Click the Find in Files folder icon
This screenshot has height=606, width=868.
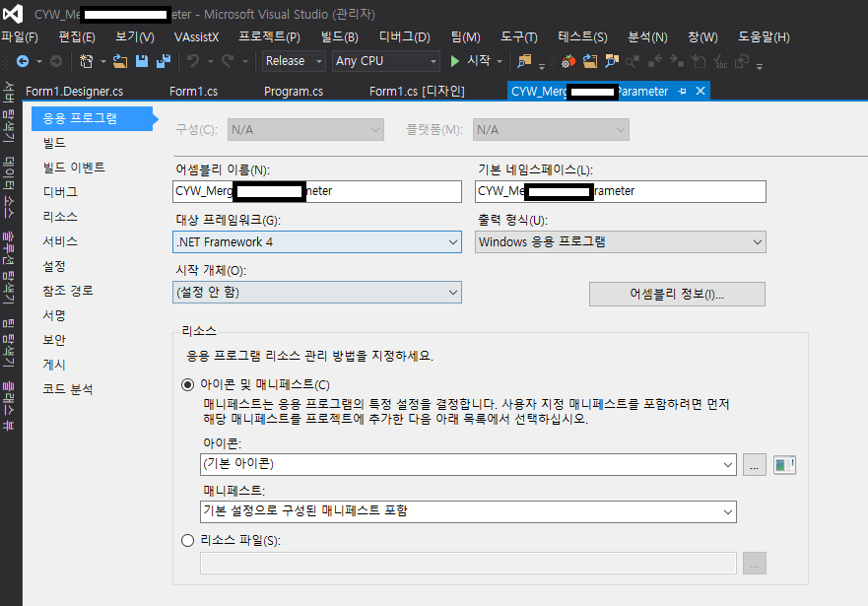pyautogui.click(x=524, y=61)
